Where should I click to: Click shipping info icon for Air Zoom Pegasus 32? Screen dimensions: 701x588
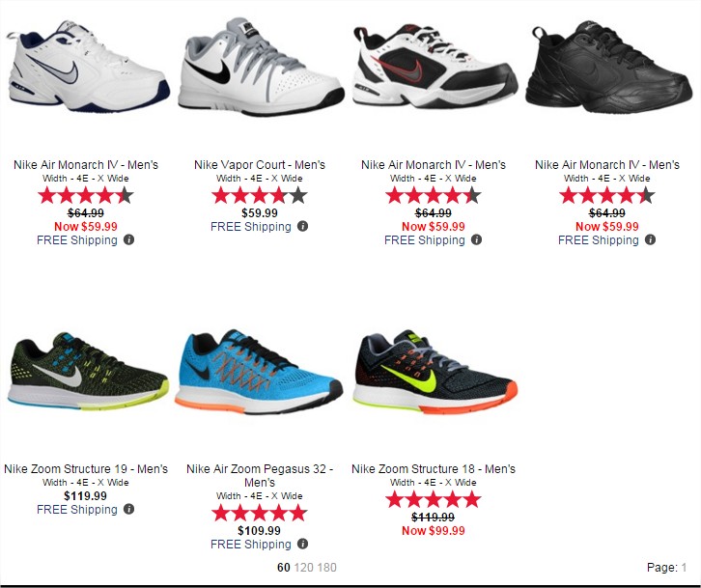point(302,544)
